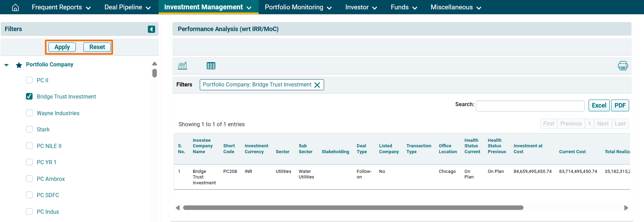Remove the Bridge Trust Investment filter chip

pyautogui.click(x=317, y=85)
